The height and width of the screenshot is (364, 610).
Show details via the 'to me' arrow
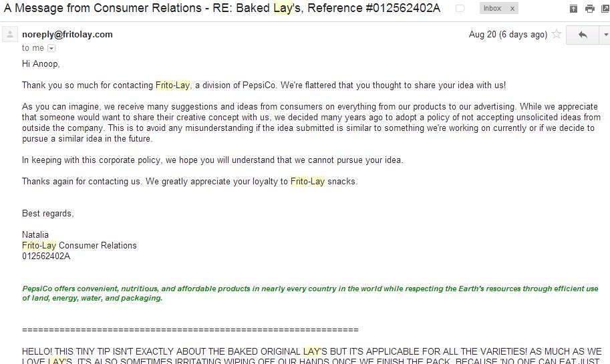(x=51, y=48)
